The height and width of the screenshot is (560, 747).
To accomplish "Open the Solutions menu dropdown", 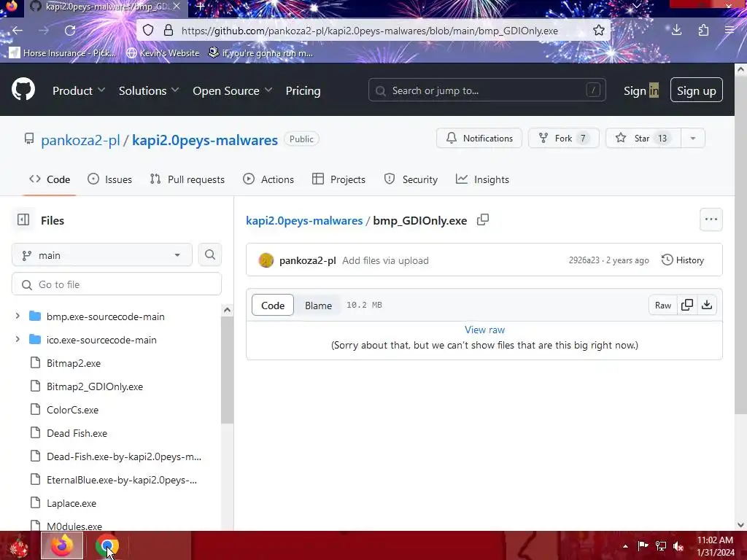I will (x=149, y=90).
